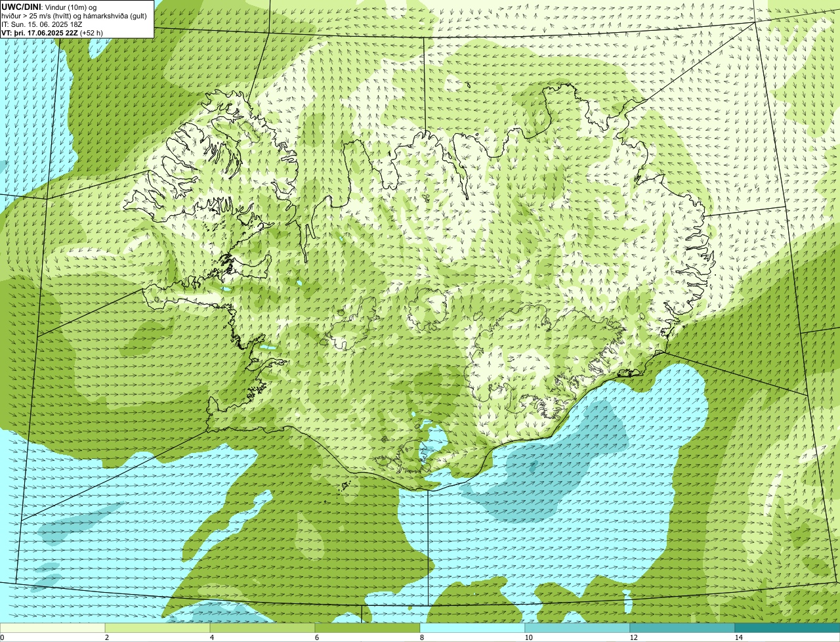This screenshot has height=642, width=840.
Task: Click the darkest teal legend segment above 14
Action: pos(787,628)
